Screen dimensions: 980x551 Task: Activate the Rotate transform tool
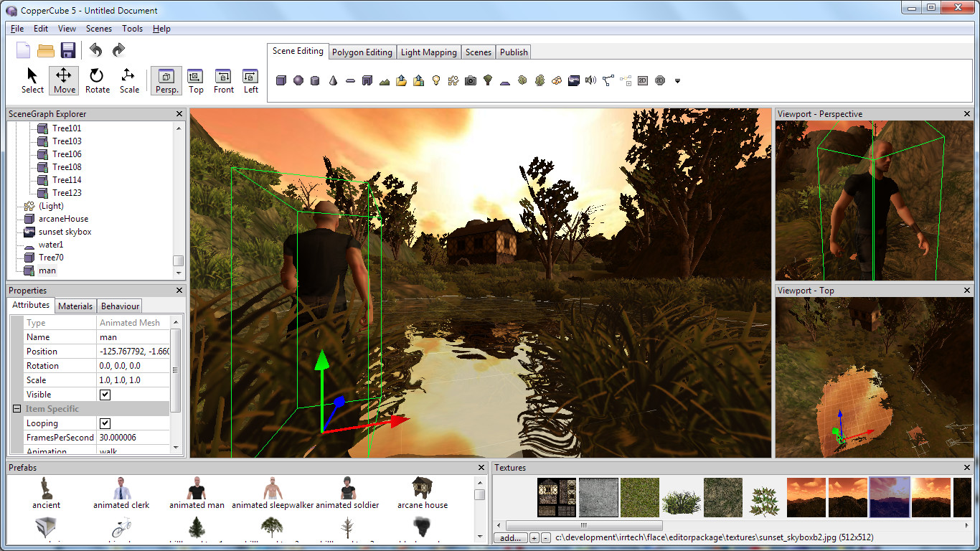click(x=97, y=80)
